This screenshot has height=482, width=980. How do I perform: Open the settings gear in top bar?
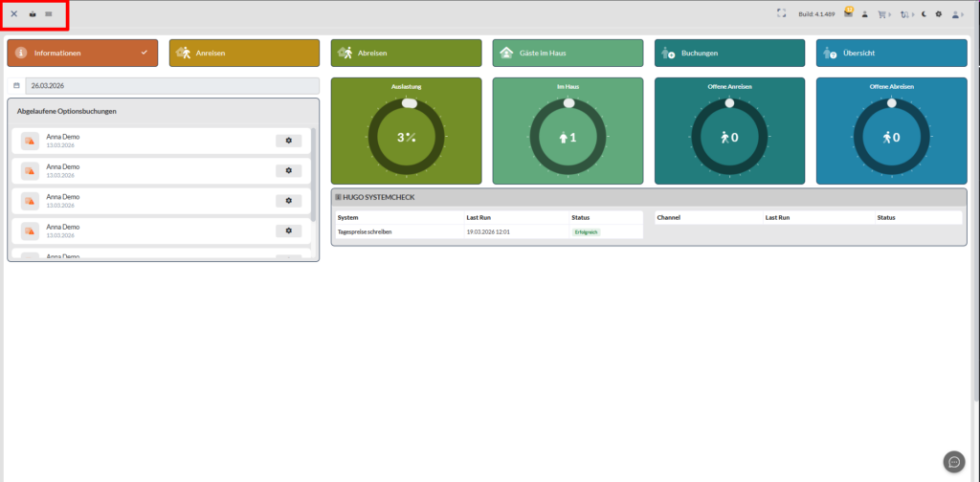click(x=939, y=14)
